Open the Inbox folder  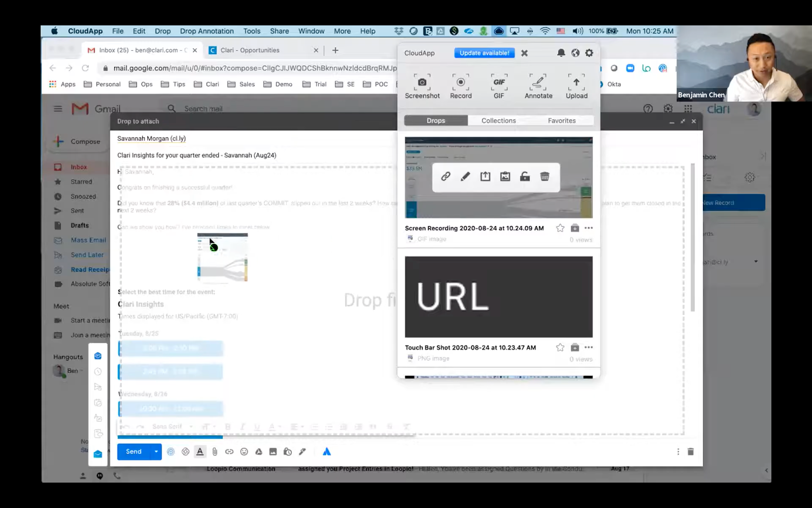point(79,167)
